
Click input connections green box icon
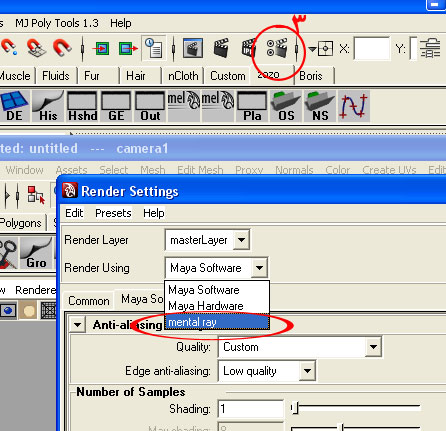point(101,49)
